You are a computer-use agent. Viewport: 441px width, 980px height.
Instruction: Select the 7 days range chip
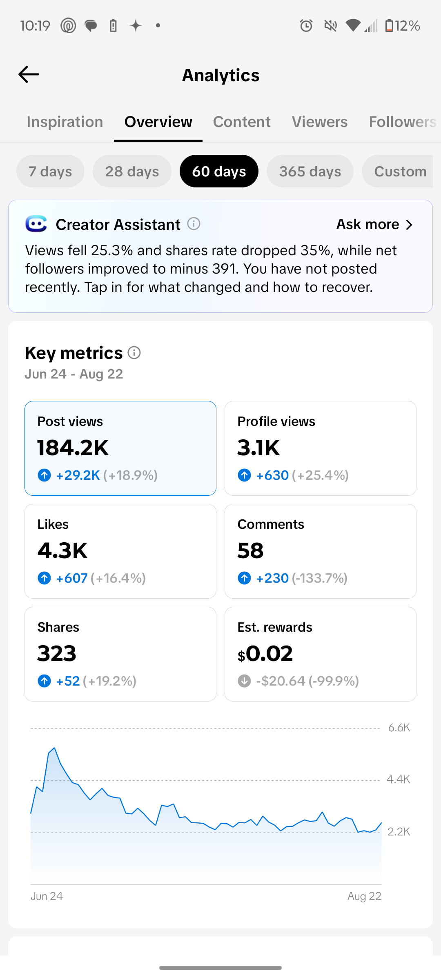(x=50, y=171)
